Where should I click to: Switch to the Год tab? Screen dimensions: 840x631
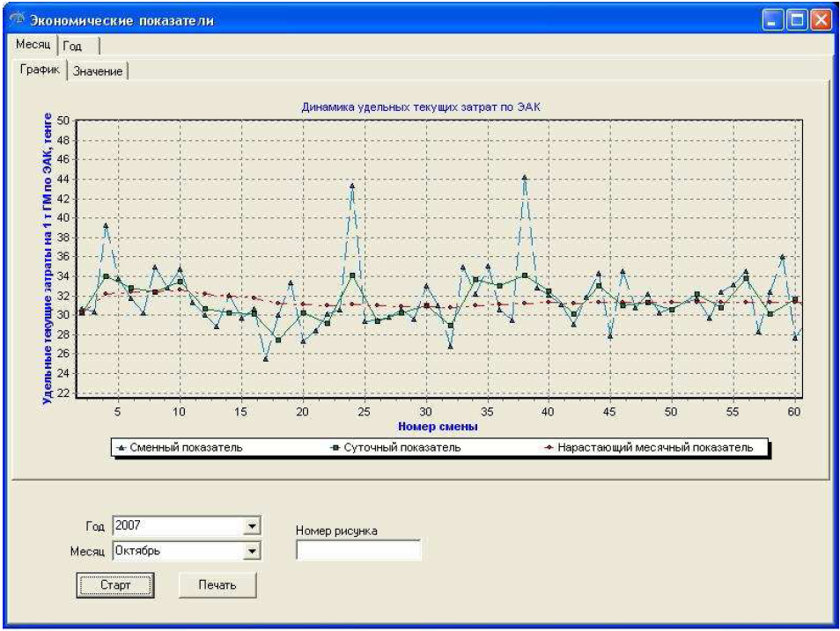[x=74, y=46]
